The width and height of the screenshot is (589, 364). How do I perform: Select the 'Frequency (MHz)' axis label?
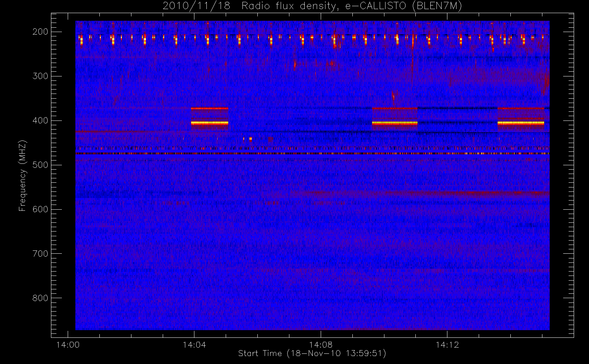(x=23, y=176)
